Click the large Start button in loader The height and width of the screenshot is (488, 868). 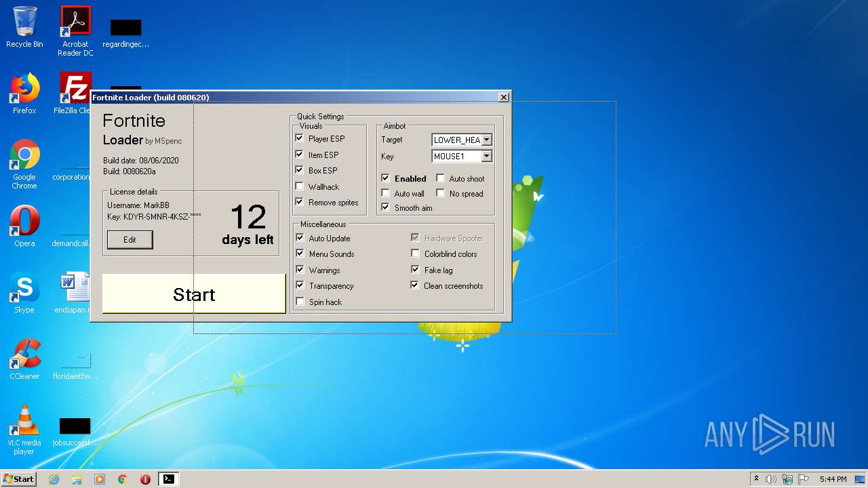pyautogui.click(x=194, y=293)
